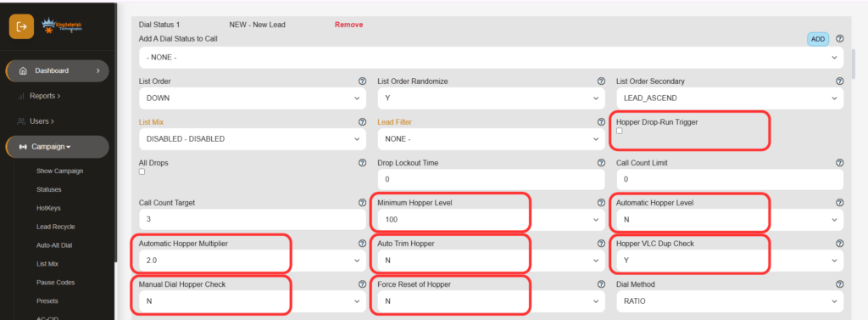Viewport: 868px width, 320px height.
Task: Open the Add A Dial Status NONE dropdown
Action: [491, 58]
